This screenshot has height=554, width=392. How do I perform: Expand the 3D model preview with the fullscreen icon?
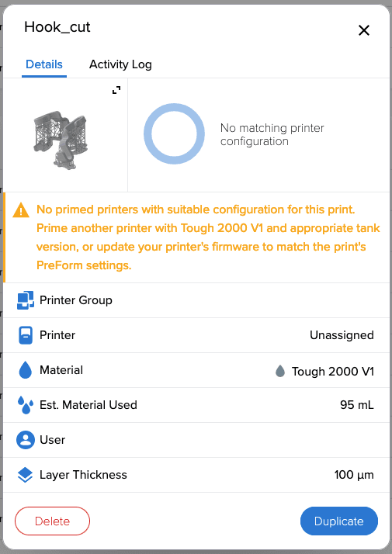pos(116,90)
